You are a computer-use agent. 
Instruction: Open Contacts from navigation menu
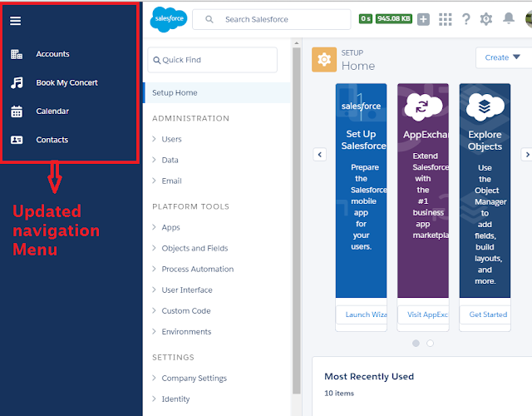pyautogui.click(x=52, y=140)
